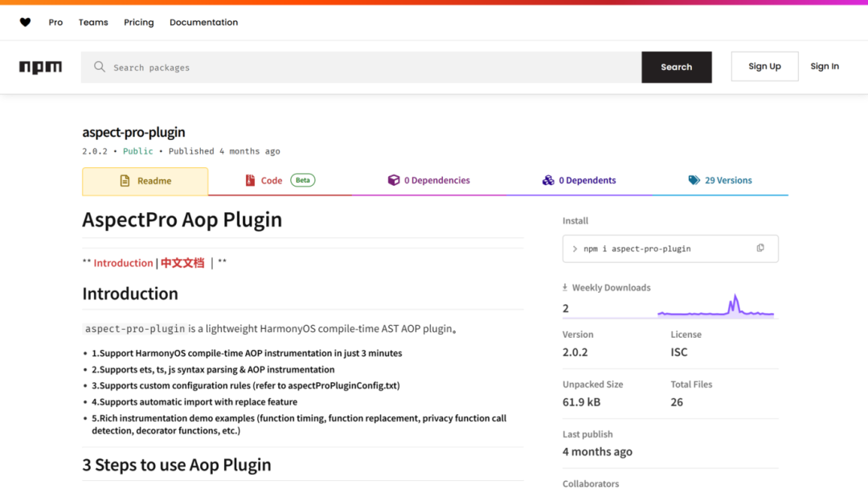Click the Readme file icon
The height and width of the screenshot is (493, 868).
(125, 181)
